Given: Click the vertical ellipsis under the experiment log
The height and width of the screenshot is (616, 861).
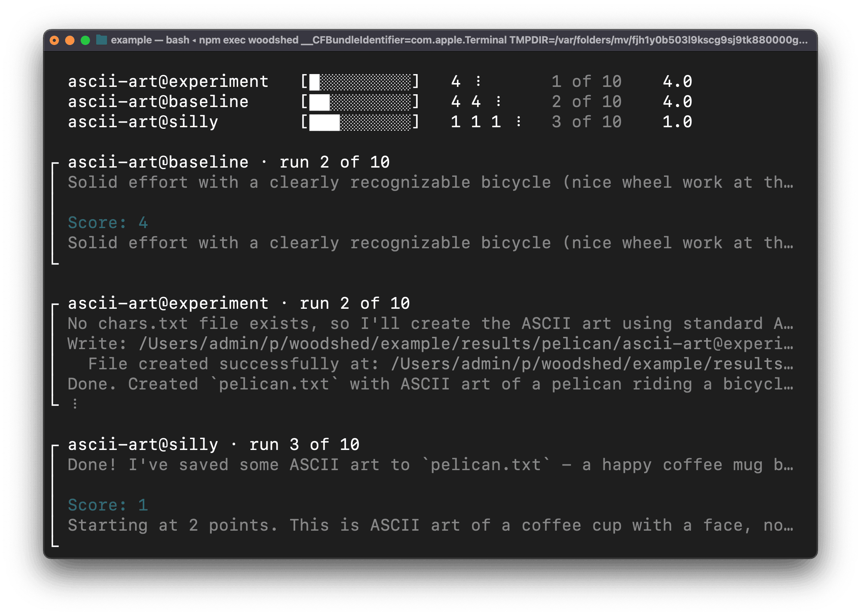Looking at the screenshot, I should [x=74, y=404].
